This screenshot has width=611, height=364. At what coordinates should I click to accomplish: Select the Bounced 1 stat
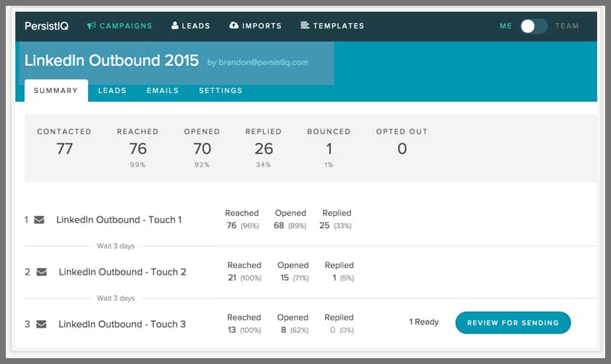click(x=329, y=148)
